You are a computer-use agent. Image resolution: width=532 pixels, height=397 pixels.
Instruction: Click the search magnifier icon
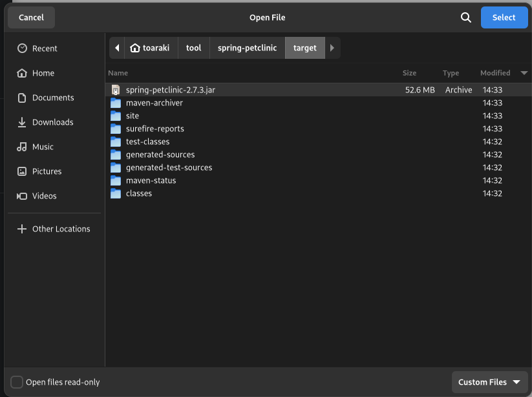(466, 17)
